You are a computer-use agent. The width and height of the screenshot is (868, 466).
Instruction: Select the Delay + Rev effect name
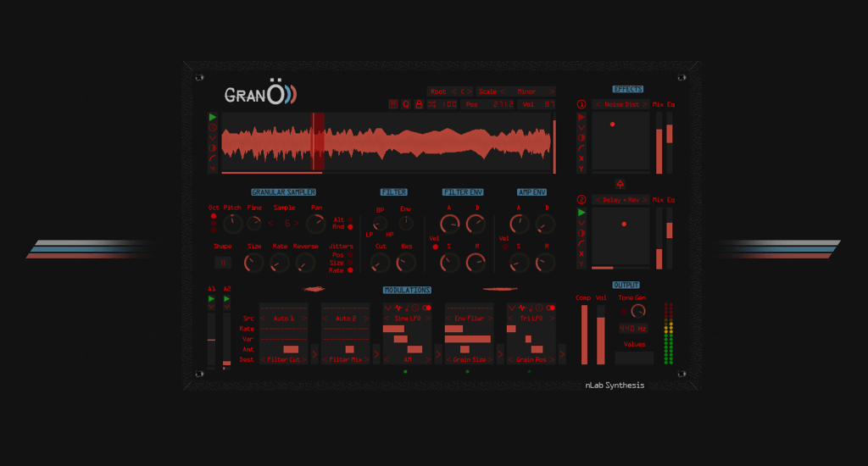(620, 200)
